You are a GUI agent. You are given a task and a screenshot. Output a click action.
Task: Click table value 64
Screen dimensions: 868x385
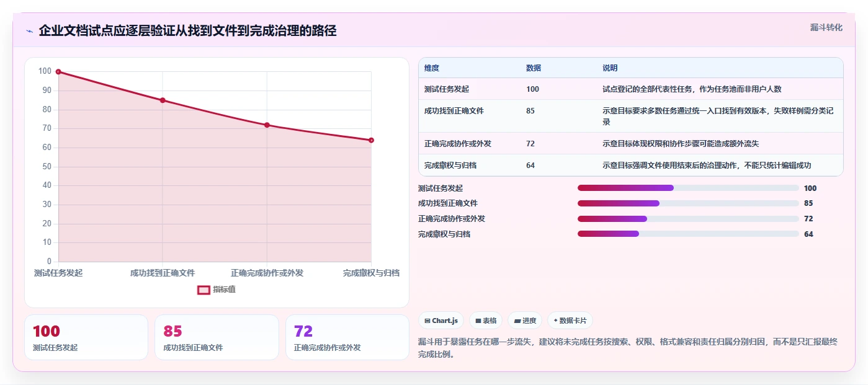click(530, 166)
